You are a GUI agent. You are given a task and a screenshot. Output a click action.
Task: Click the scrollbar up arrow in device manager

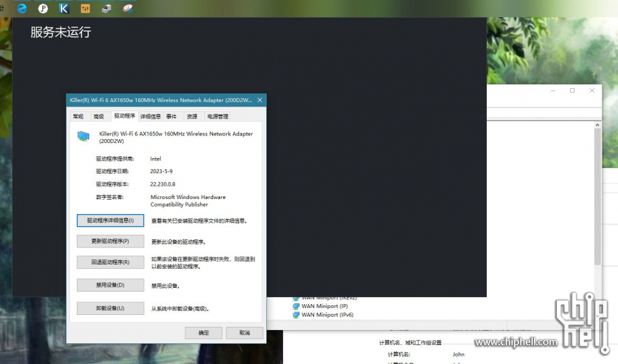tap(598, 125)
